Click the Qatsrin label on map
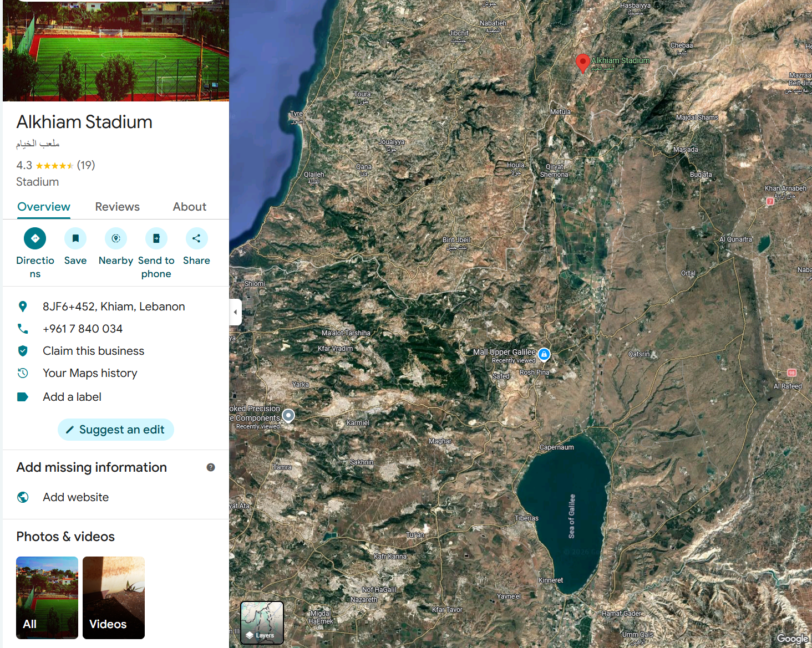The width and height of the screenshot is (812, 648). point(639,354)
